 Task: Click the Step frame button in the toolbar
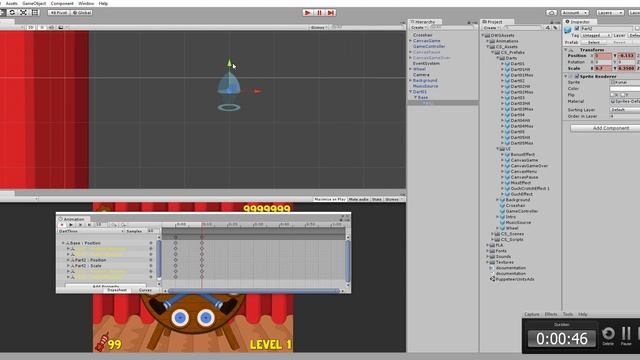click(x=331, y=13)
